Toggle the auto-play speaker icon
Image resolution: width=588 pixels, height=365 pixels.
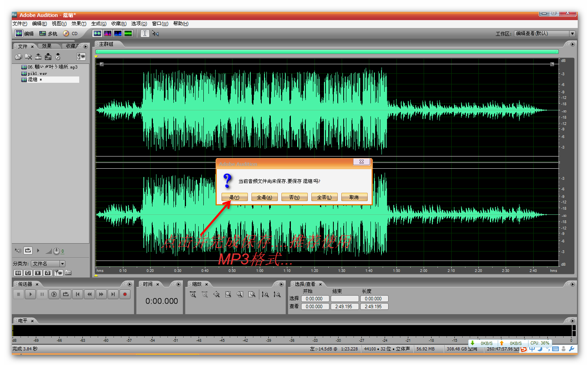[x=18, y=250]
